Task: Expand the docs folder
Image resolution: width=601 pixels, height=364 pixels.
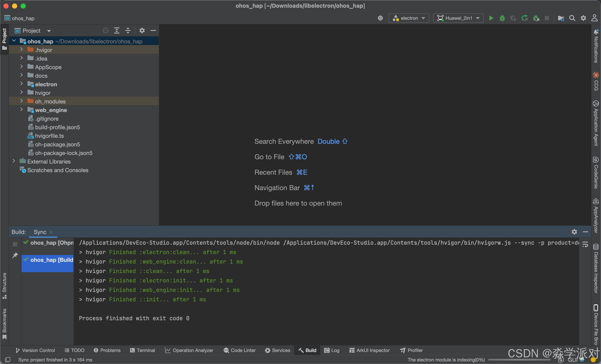Action: click(x=21, y=75)
